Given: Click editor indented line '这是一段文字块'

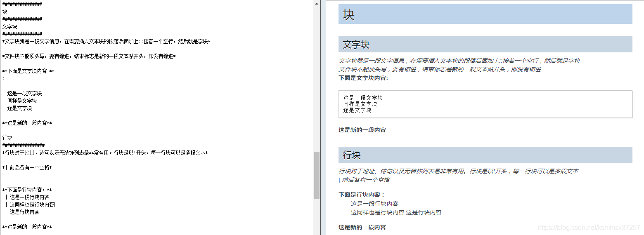Looking at the screenshot, I should 25,93.
